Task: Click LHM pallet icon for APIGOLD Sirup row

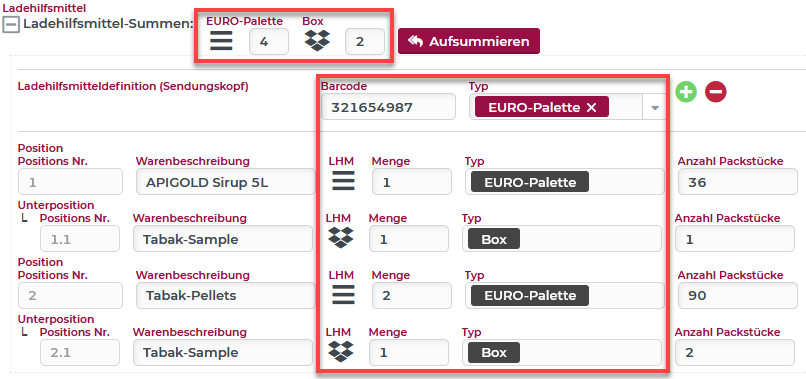Action: click(343, 182)
